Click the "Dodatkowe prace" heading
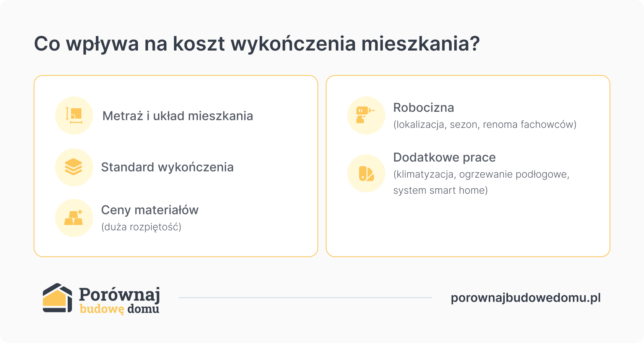644x343 pixels. pos(444,157)
